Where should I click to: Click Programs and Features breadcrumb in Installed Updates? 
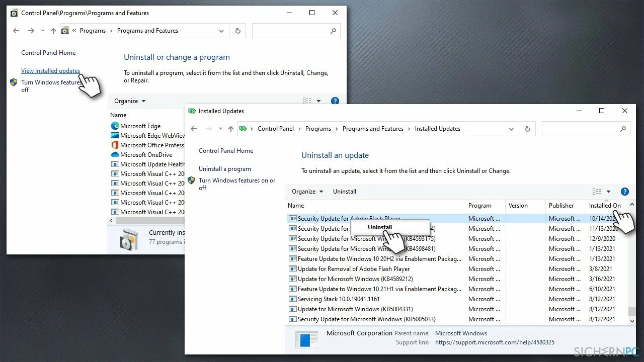(373, 129)
